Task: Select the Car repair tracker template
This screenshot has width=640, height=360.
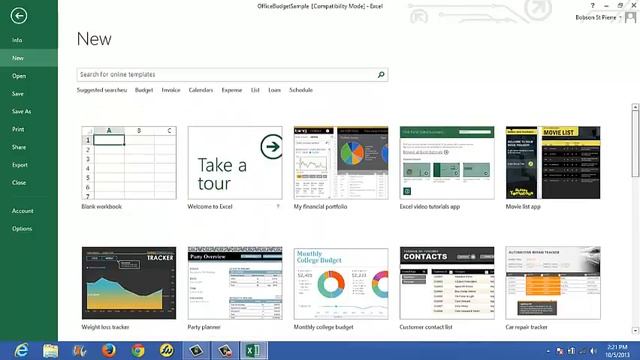Action: pyautogui.click(x=553, y=283)
